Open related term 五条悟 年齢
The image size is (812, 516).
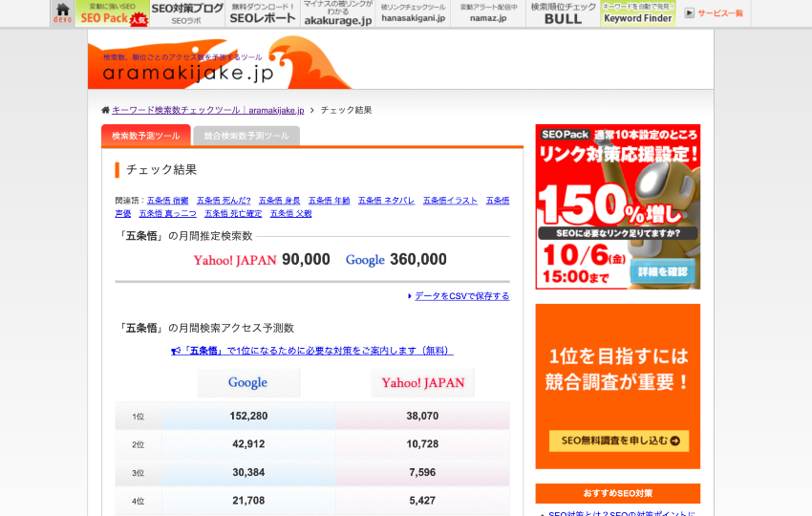pos(330,201)
